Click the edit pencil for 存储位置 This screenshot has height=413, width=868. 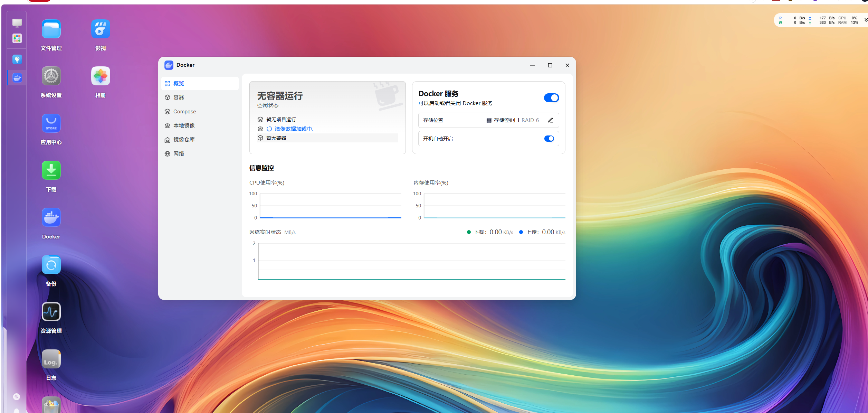click(550, 120)
